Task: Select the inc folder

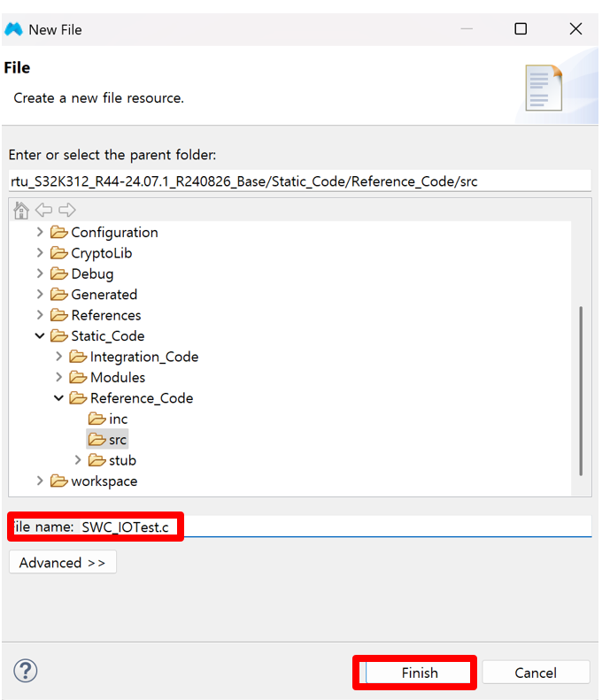Action: [x=108, y=419]
